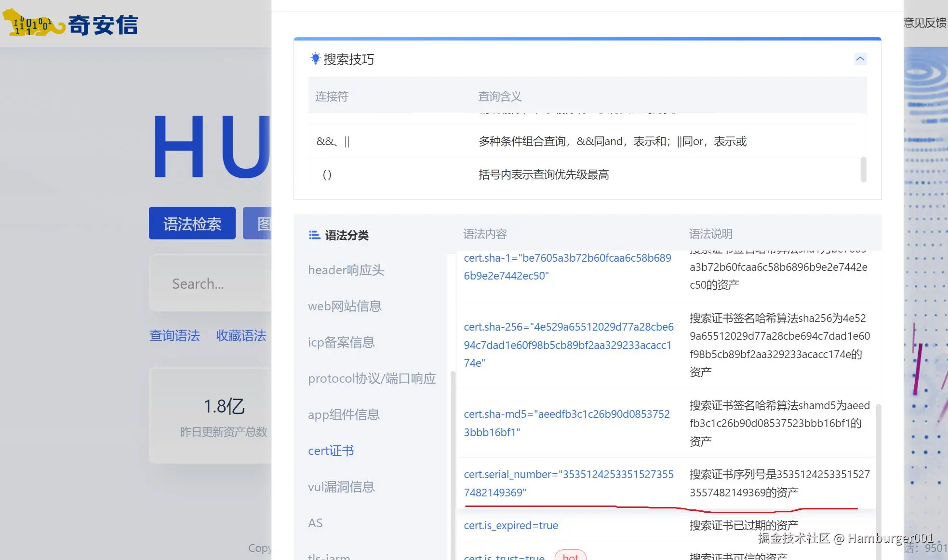948x560 pixels.
Task: Click the lightbulb icon beside 搜索技巧
Action: pos(316,58)
